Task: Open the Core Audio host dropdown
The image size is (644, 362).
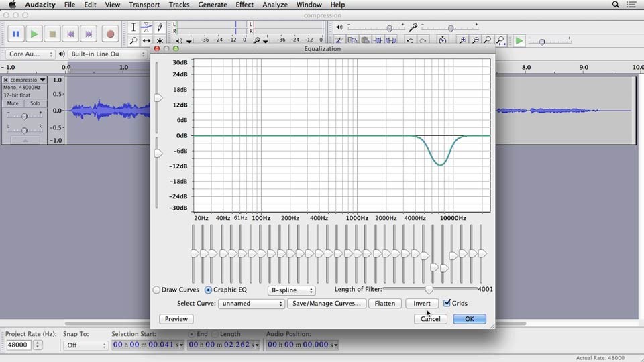Action: point(30,54)
